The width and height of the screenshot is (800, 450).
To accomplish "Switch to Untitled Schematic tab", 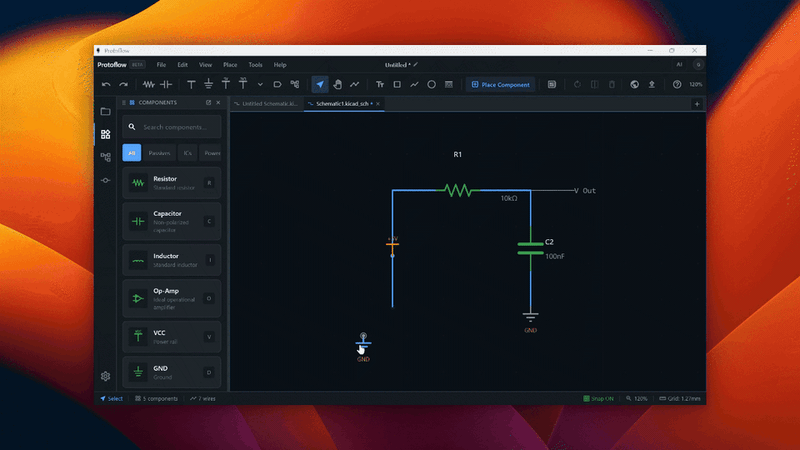I will pos(266,104).
